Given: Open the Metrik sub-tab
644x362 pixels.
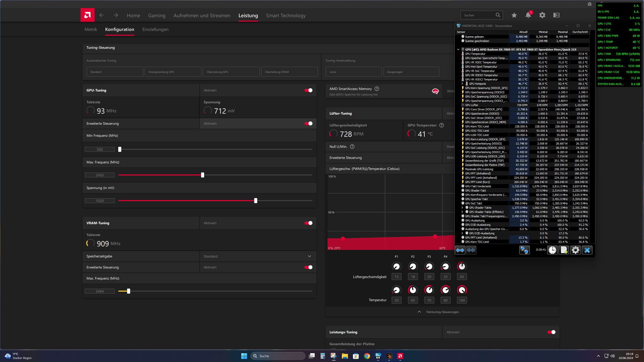Looking at the screenshot, I should click(91, 29).
